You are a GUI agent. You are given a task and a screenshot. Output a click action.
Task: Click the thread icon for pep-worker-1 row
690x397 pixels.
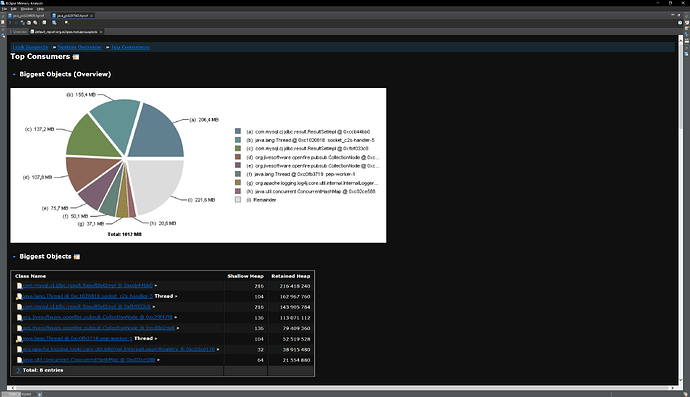pos(19,339)
